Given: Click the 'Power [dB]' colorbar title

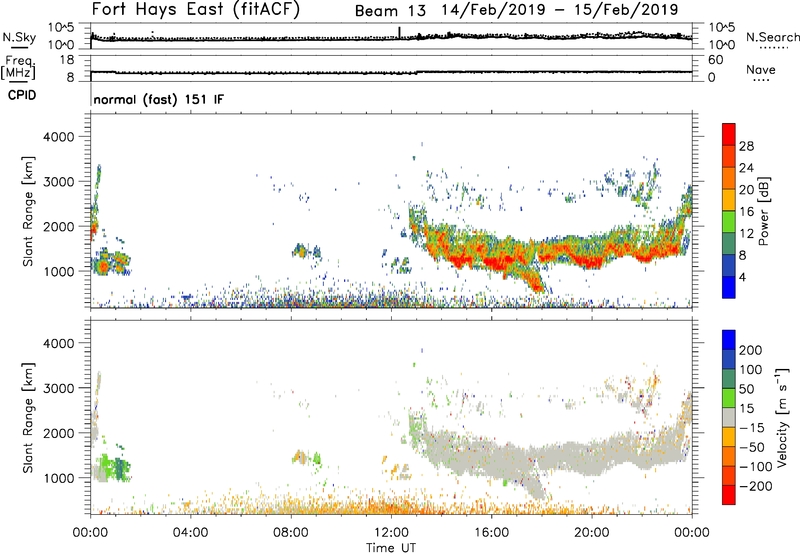Looking at the screenshot, I should (x=764, y=211).
